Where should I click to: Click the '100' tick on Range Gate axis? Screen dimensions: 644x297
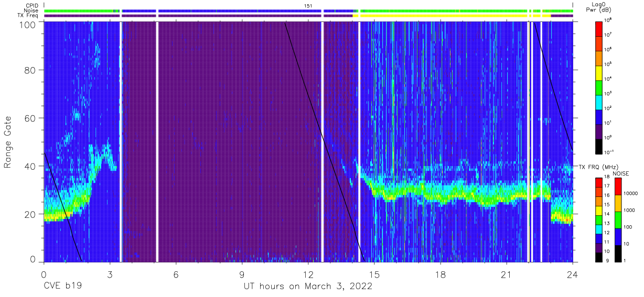pos(27,25)
